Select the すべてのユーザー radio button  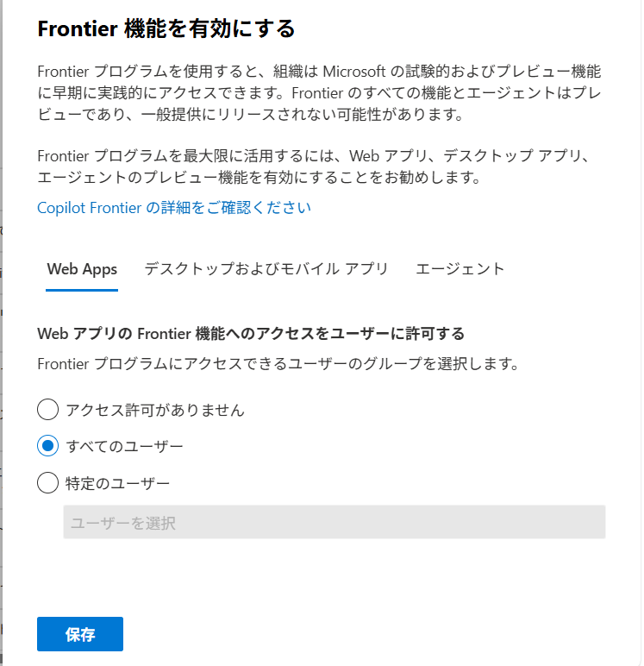tap(47, 446)
